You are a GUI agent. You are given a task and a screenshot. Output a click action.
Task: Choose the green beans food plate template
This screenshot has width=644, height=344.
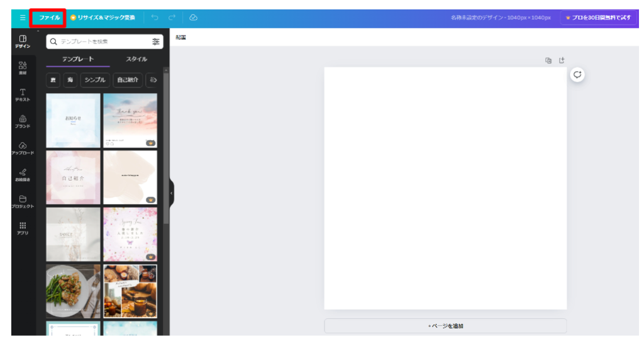73,291
